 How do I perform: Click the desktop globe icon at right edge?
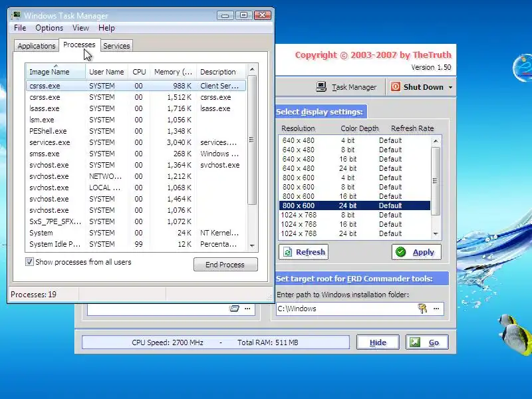(523, 68)
